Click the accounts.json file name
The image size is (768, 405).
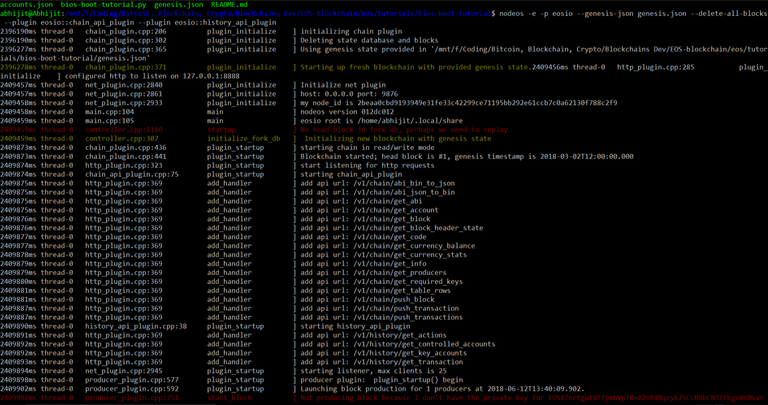click(26, 4)
